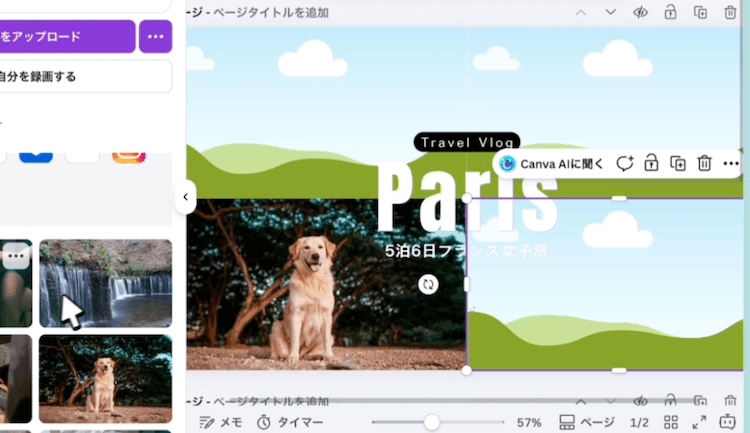750x433 pixels.
Task: Delete the first page from header
Action: coord(730,13)
